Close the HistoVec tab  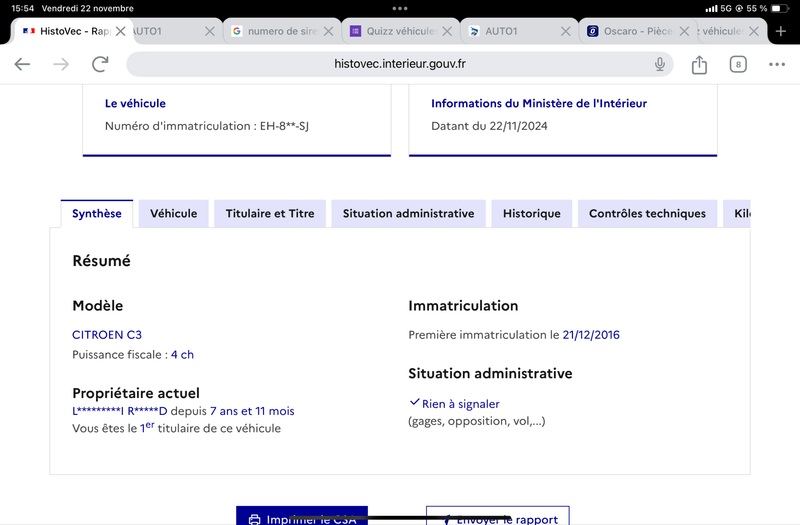(120, 31)
